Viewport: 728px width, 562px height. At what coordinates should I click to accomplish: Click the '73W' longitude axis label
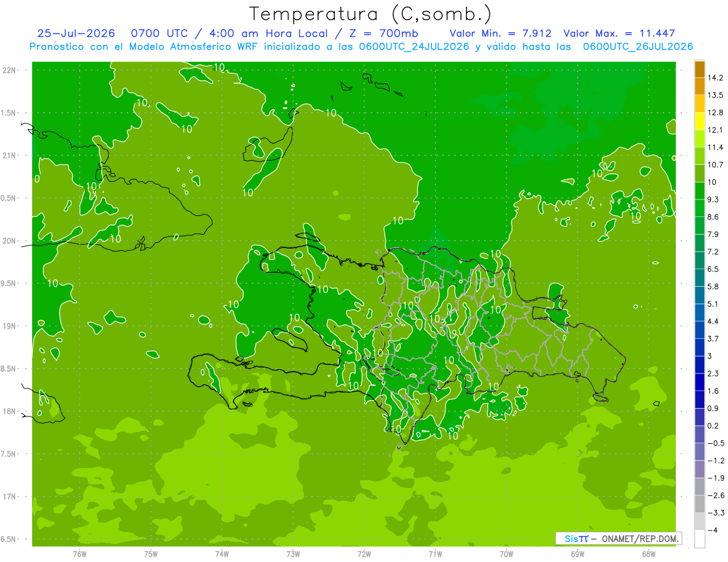tap(293, 554)
